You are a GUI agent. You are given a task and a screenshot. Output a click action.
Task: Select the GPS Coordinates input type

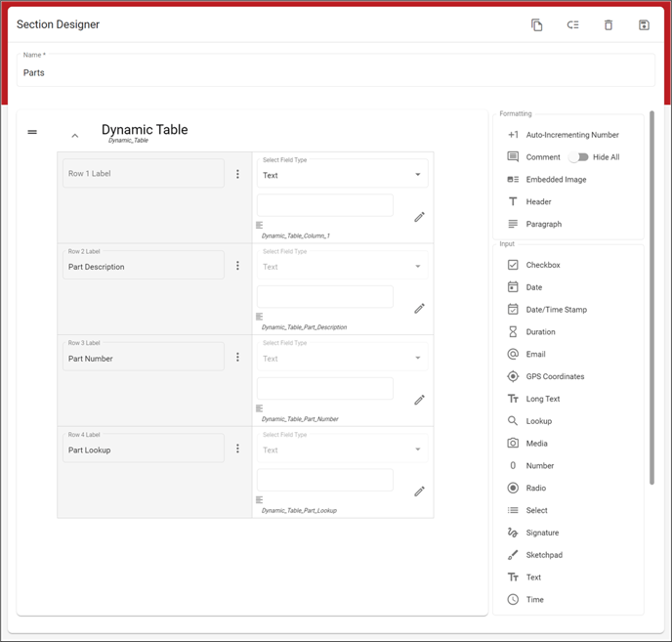pos(546,376)
